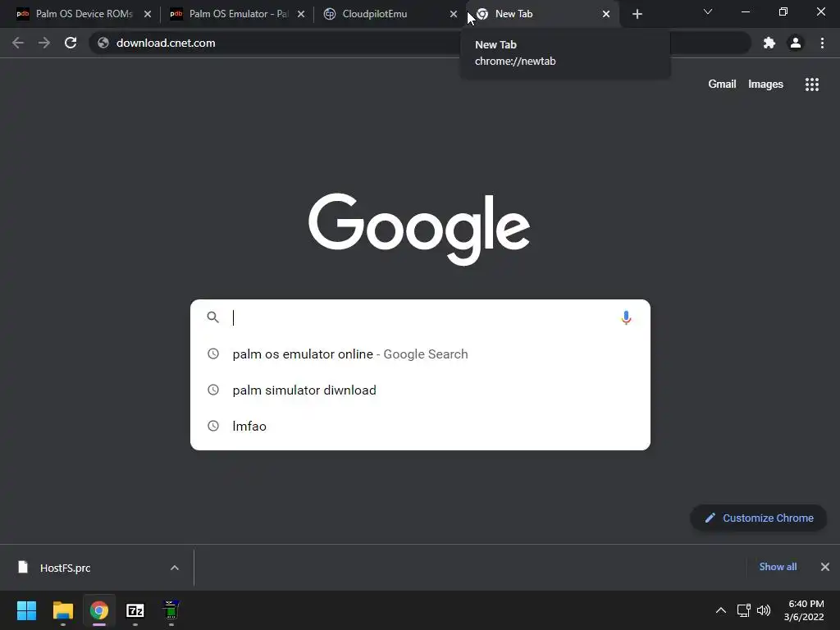Select suggestion palm os emulator online
The width and height of the screenshot is (840, 630).
(420, 354)
